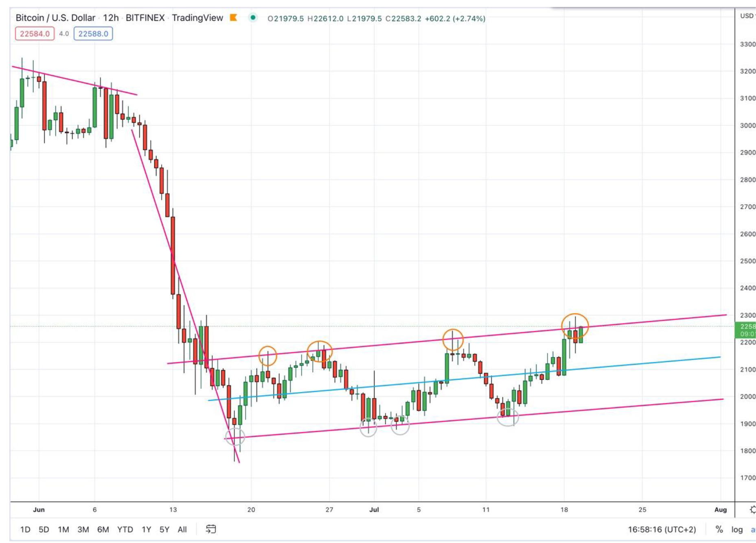Click the red 22584.0 sell price button
This screenshot has width=756, height=543.
35,34
